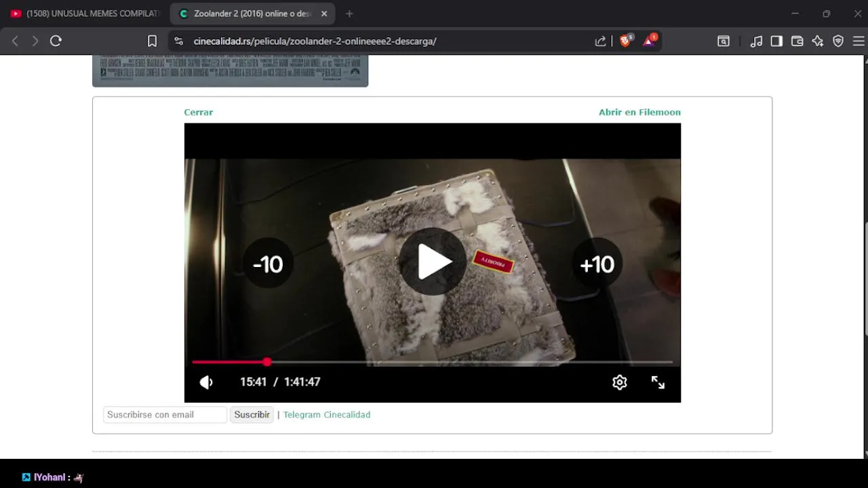Image resolution: width=868 pixels, height=488 pixels.
Task: Open the browser main menu
Action: tap(859, 41)
